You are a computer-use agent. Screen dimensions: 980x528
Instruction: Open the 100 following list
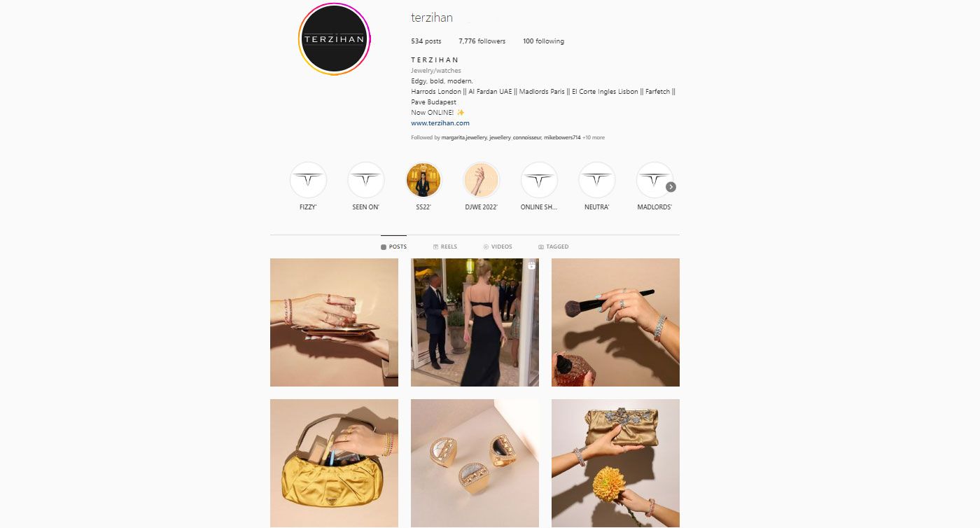pos(543,41)
